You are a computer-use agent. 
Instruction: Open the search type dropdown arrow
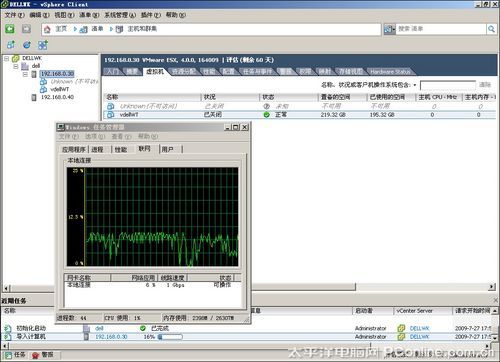(394, 29)
